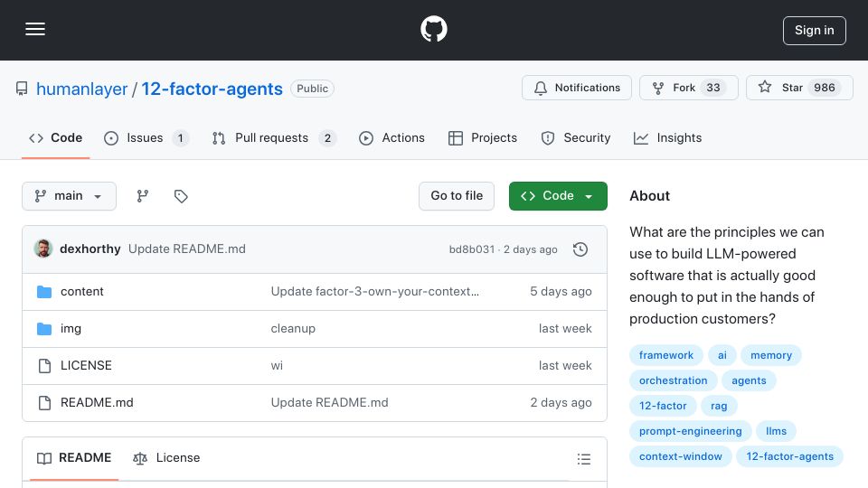The image size is (868, 488).
Task: Open the Projects tab
Action: click(x=482, y=137)
